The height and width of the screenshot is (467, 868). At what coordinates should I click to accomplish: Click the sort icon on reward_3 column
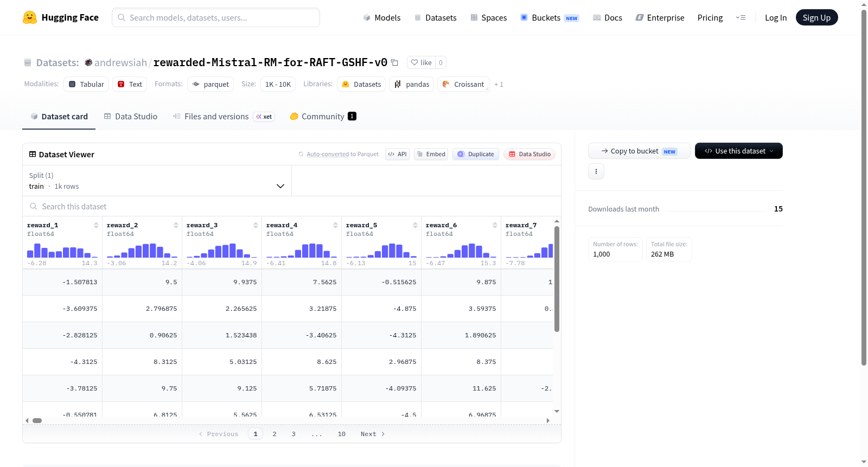(x=256, y=225)
